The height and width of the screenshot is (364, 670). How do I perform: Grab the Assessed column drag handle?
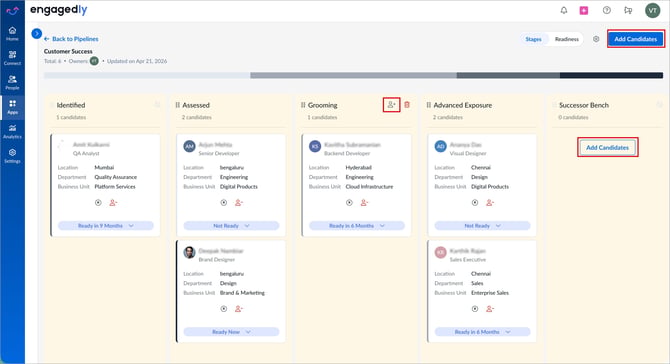(x=177, y=105)
